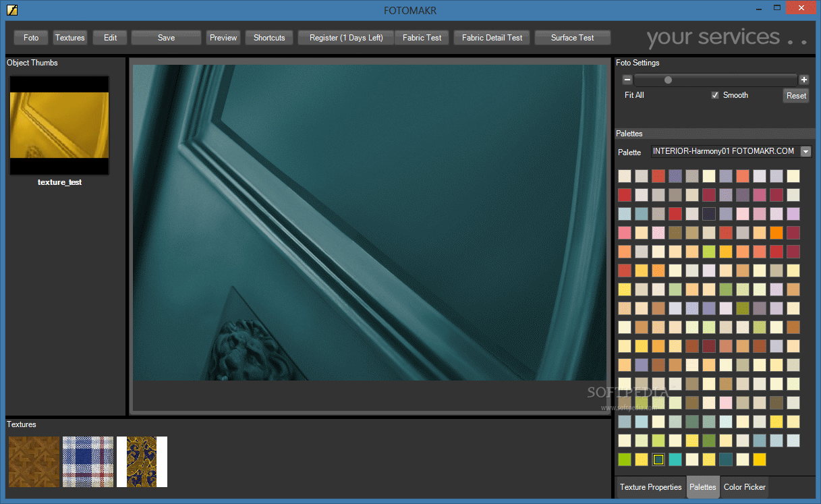The height and width of the screenshot is (504, 821).
Task: Pick the selected swatch with yellow outline
Action: click(x=658, y=459)
